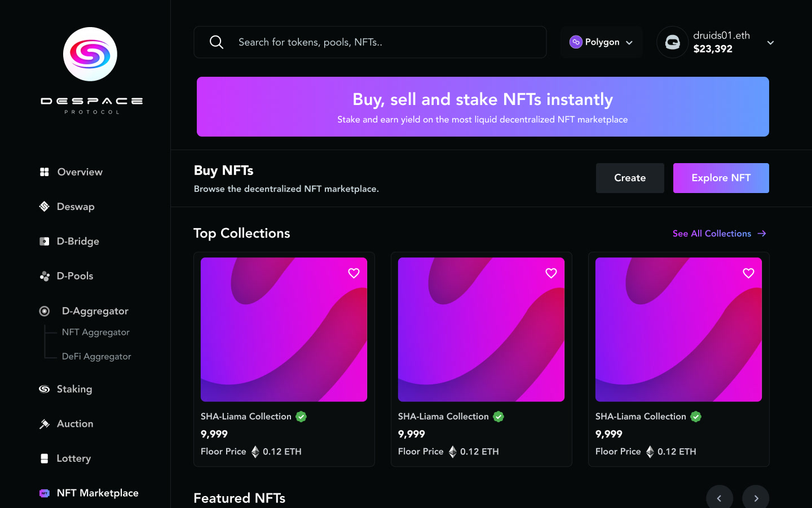This screenshot has width=812, height=508.
Task: Open the third SHA-Liama collection thumbnail
Action: 678,330
